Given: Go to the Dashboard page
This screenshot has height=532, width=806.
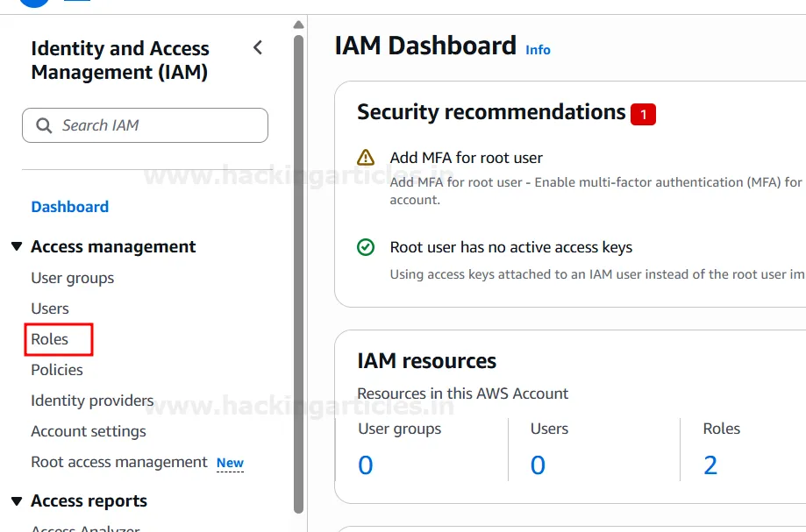Looking at the screenshot, I should (69, 207).
